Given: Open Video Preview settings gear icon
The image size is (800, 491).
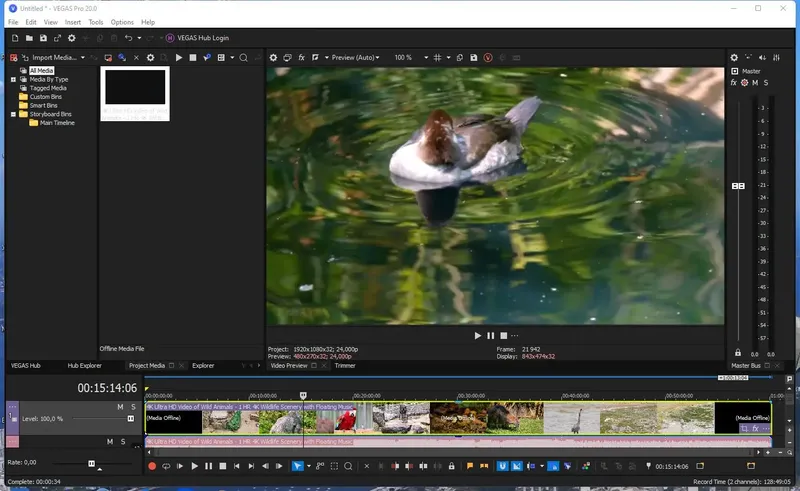Looking at the screenshot, I should point(273,58).
